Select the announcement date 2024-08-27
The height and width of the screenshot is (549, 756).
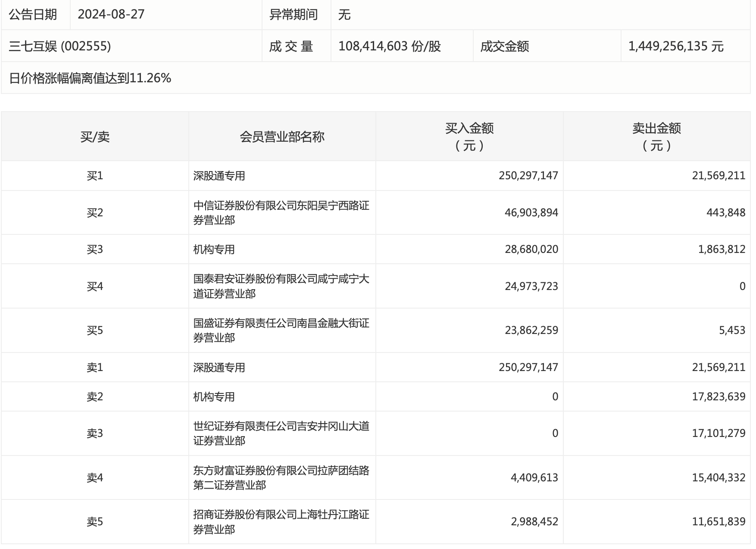pyautogui.click(x=111, y=14)
